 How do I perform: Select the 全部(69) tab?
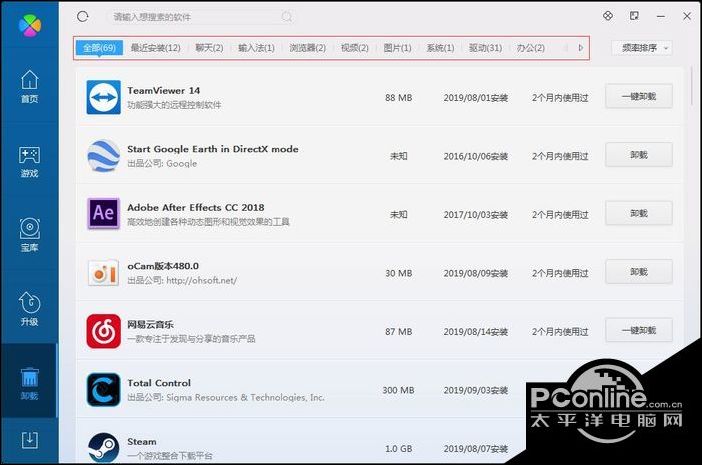pyautogui.click(x=99, y=48)
